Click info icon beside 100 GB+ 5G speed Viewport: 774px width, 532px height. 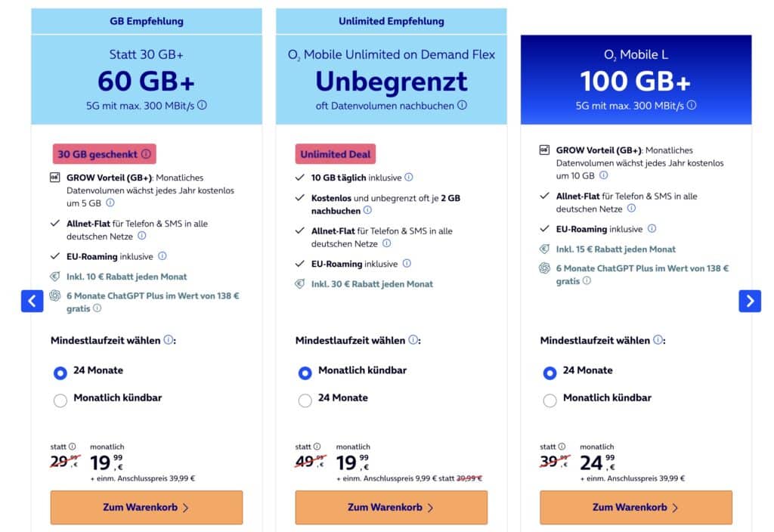click(692, 106)
